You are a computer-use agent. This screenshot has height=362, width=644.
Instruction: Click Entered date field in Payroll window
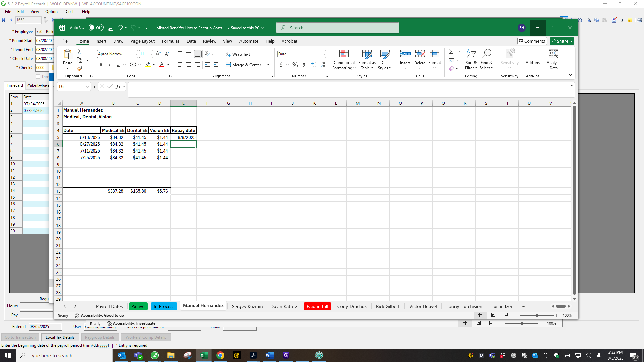(x=45, y=327)
